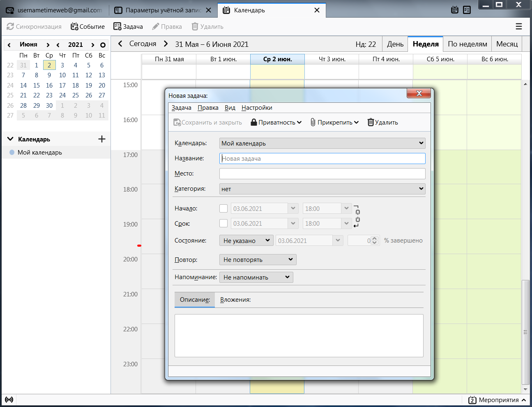
Task: Click the hamburger menu icon in the toolbar
Action: click(519, 26)
